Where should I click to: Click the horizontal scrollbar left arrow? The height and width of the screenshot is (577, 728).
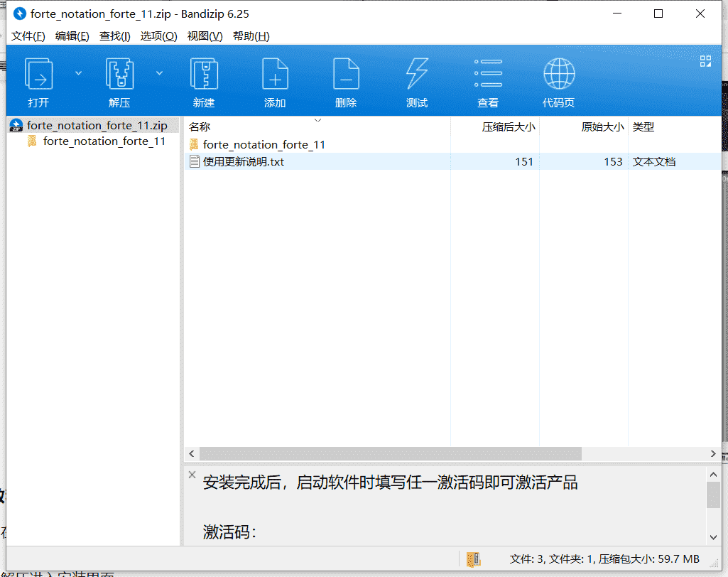coord(192,454)
